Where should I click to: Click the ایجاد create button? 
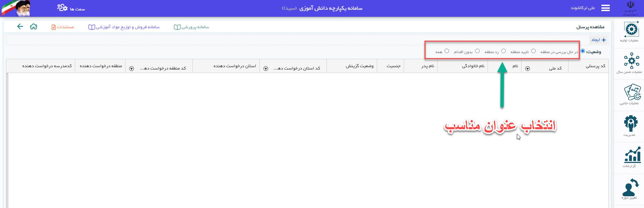(598, 40)
